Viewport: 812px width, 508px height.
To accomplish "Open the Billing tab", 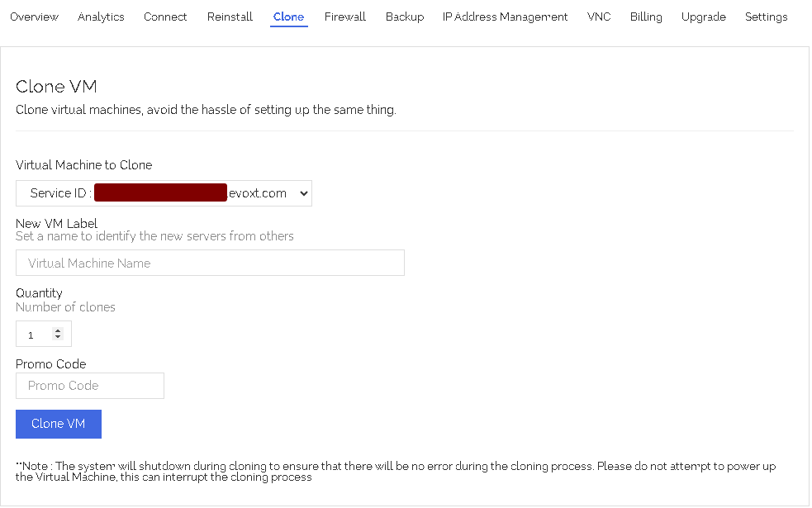I will pyautogui.click(x=645, y=17).
